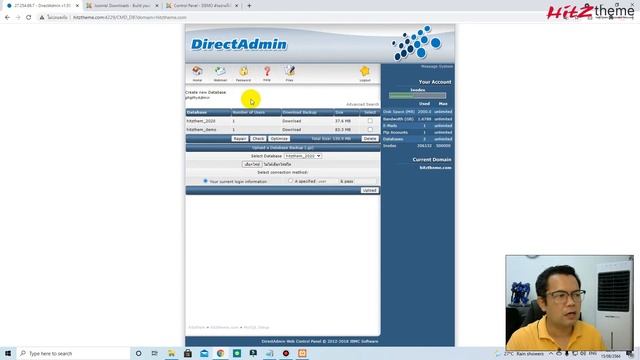Click the Delete button
This screenshot has width=640, height=360.
click(x=370, y=139)
